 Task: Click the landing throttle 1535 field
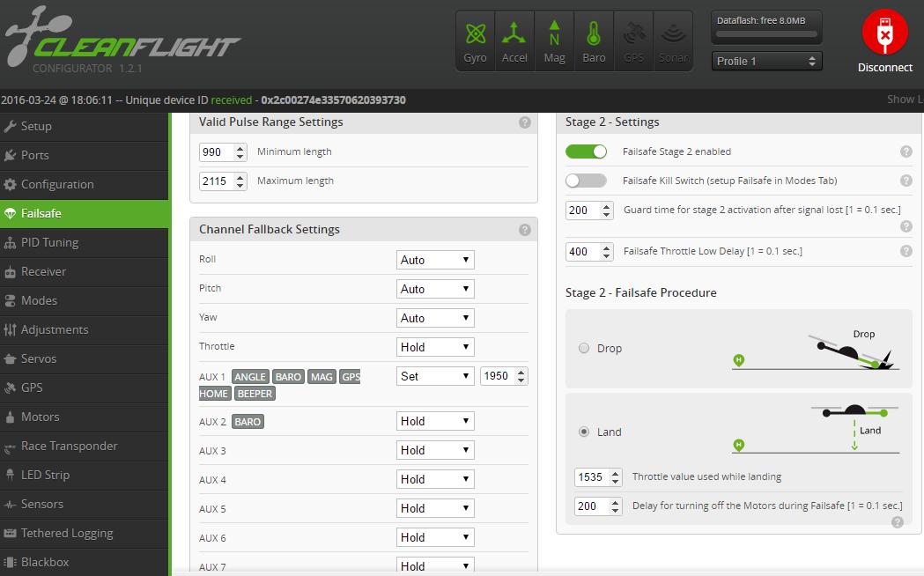coord(598,477)
